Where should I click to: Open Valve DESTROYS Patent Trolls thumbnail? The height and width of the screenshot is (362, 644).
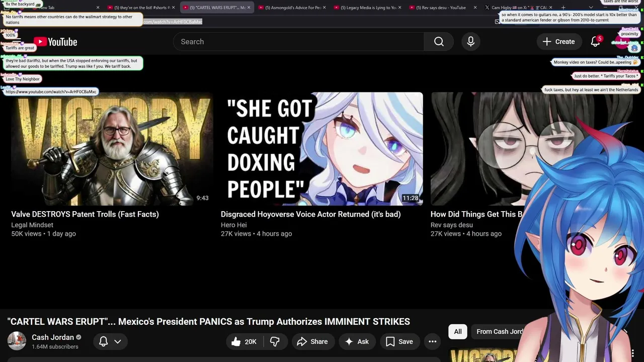[x=112, y=149]
